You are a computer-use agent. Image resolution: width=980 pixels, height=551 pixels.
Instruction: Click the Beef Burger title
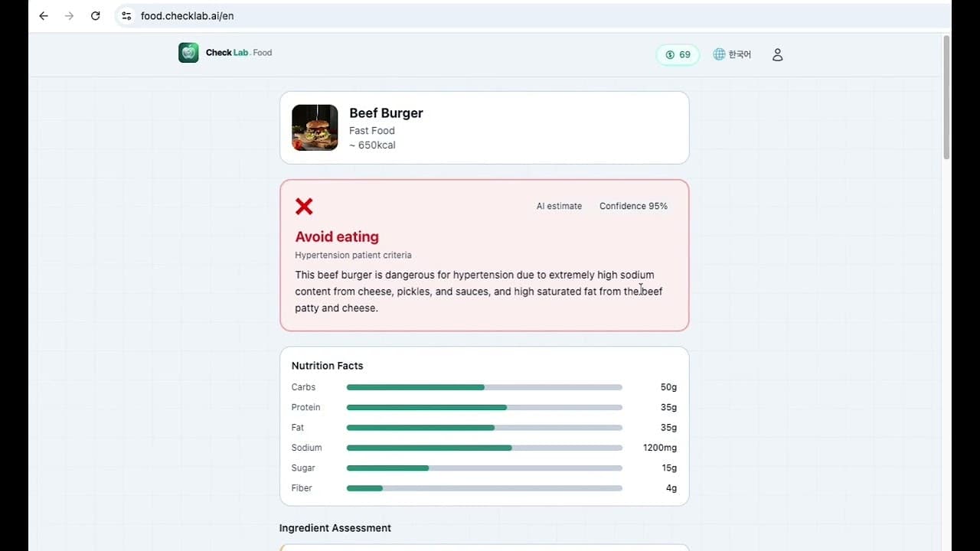click(386, 113)
